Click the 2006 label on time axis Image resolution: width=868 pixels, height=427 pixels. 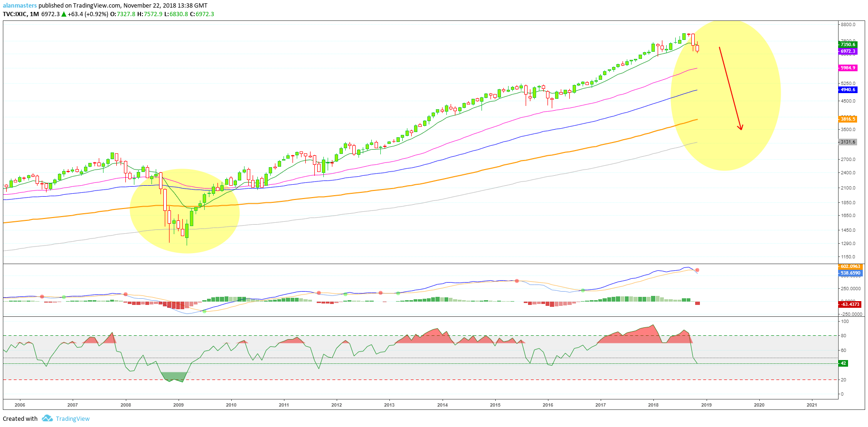[x=20, y=405]
